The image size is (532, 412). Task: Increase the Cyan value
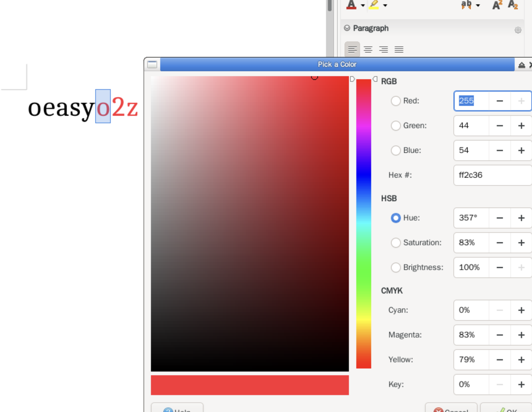pyautogui.click(x=521, y=310)
